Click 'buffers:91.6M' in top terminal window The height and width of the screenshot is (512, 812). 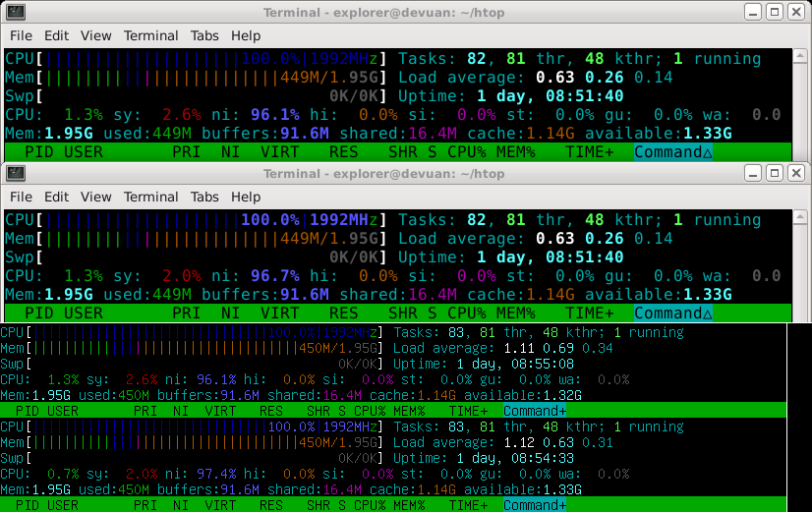click(265, 134)
